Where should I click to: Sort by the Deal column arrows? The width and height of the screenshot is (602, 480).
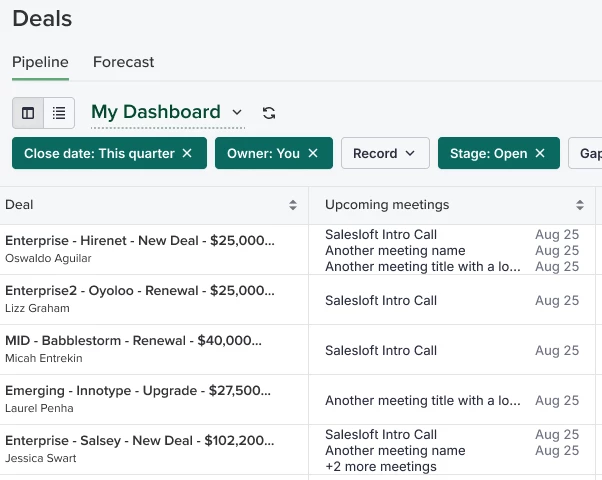click(x=293, y=205)
